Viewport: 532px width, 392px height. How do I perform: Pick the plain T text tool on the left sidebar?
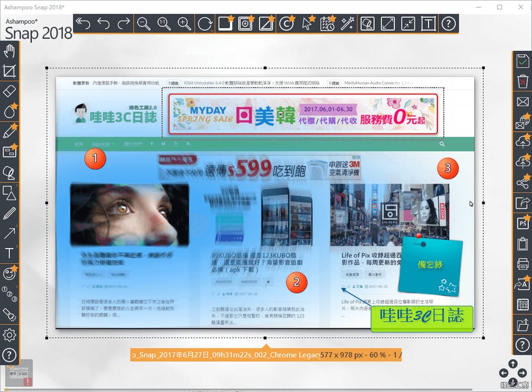pyautogui.click(x=9, y=253)
